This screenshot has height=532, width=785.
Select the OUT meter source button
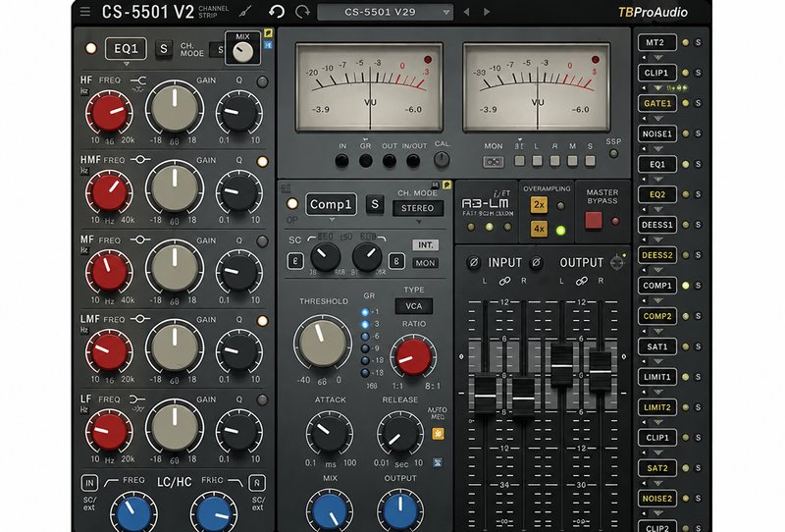(389, 161)
